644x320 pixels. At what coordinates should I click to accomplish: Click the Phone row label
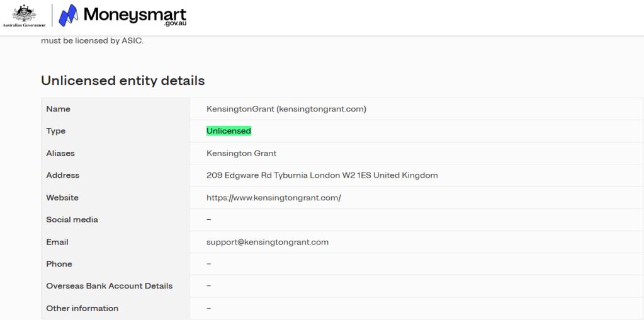pos(59,264)
